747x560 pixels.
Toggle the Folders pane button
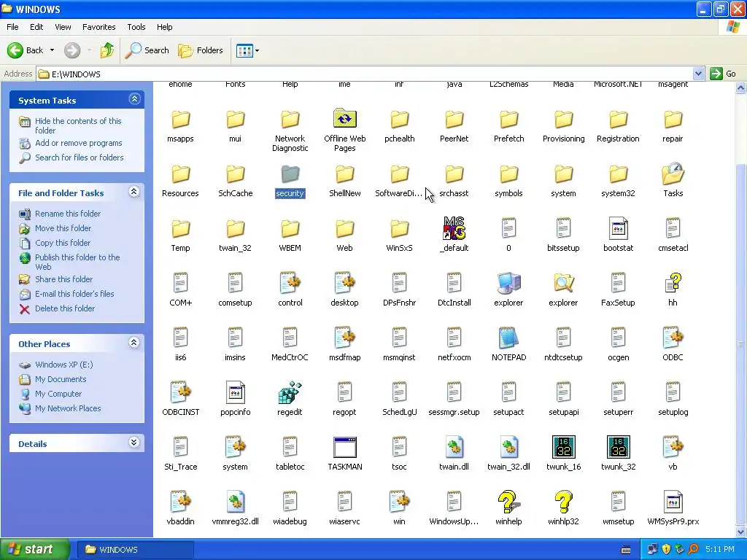pos(201,50)
